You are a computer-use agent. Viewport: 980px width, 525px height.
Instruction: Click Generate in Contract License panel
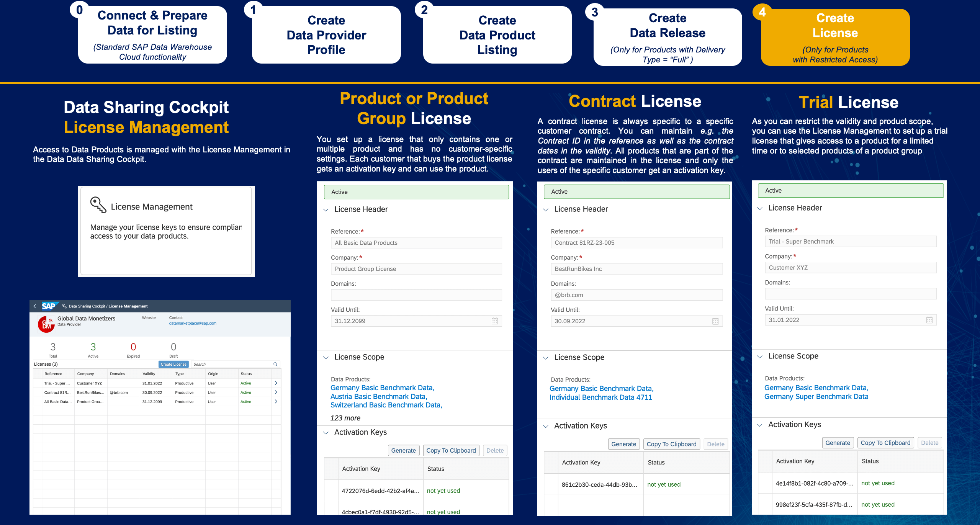623,444
